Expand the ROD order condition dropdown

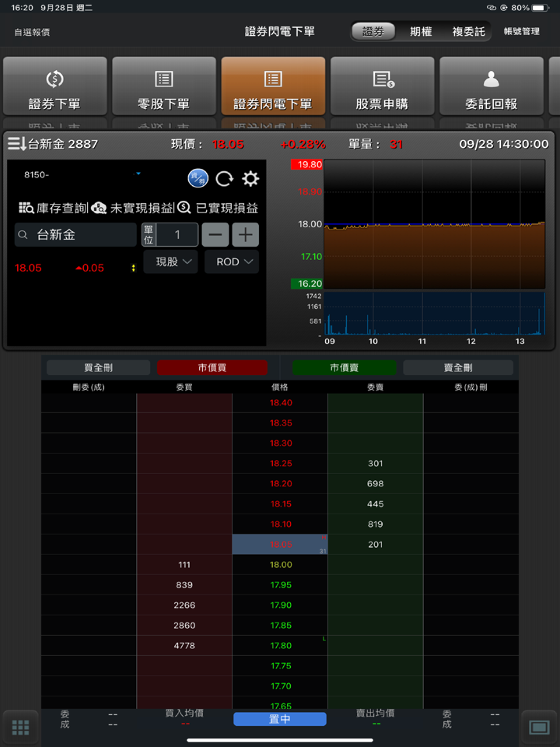click(232, 262)
